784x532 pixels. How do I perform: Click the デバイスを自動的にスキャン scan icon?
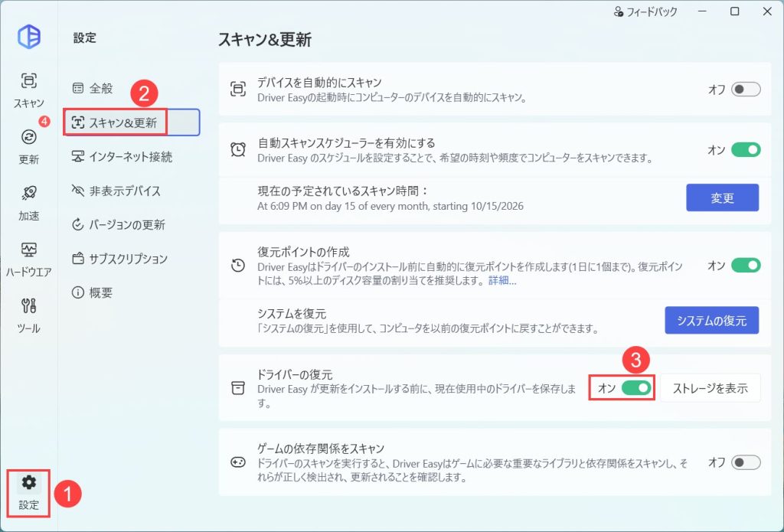coord(238,90)
